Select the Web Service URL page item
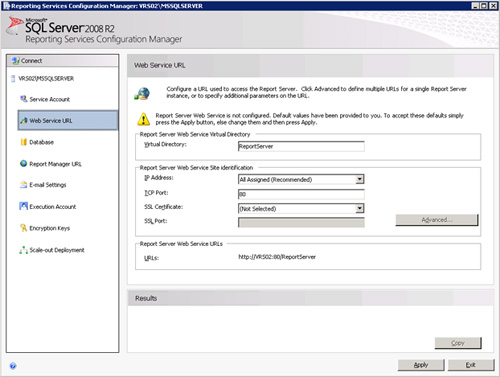 (68, 121)
